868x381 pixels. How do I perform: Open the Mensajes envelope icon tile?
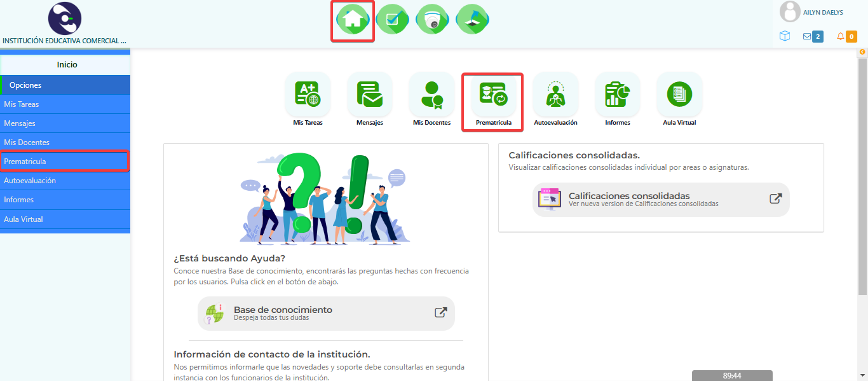[x=370, y=94]
